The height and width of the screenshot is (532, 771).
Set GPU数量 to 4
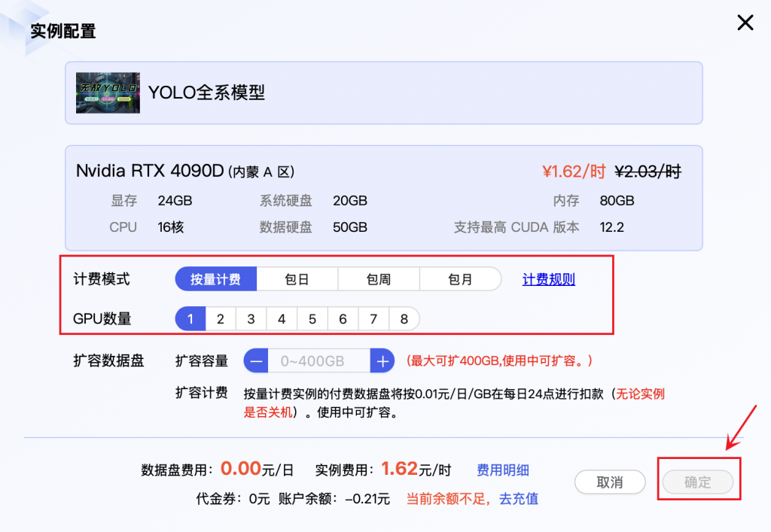click(282, 319)
